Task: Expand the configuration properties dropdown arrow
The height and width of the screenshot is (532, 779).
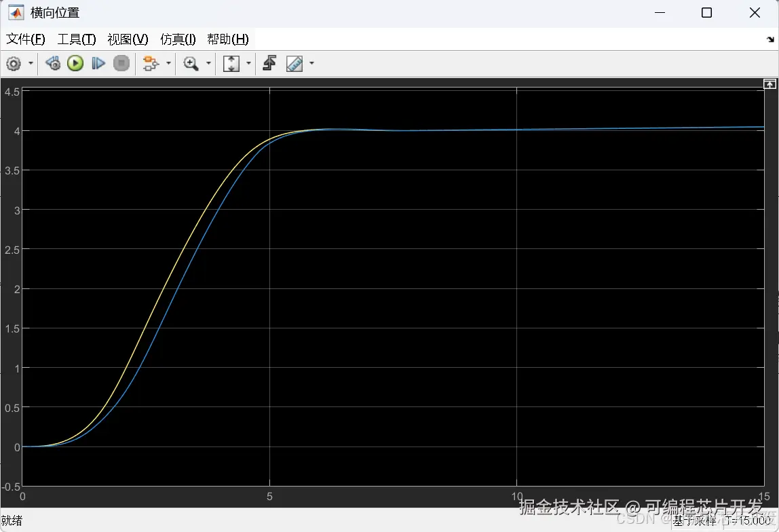Action: [x=31, y=63]
